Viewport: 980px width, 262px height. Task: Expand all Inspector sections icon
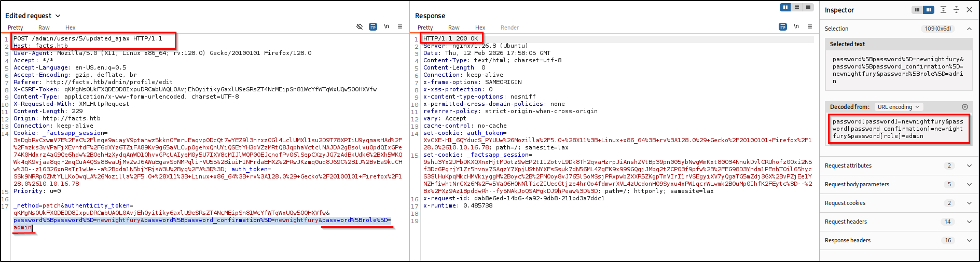944,10
